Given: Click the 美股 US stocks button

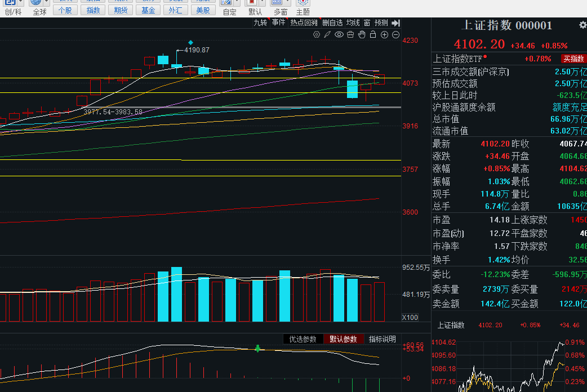Looking at the screenshot, I should point(203,10).
